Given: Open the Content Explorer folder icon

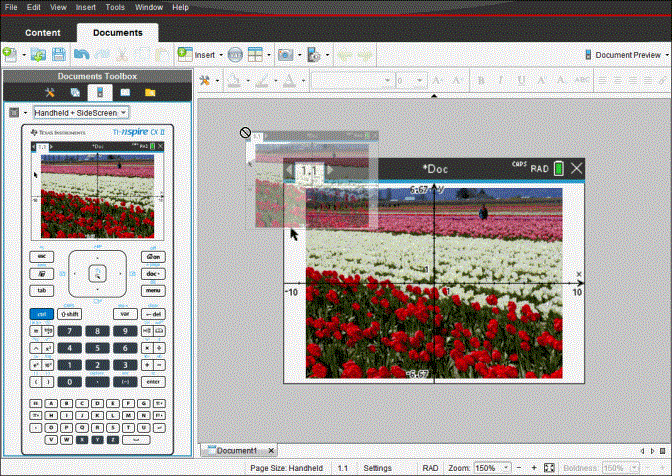Looking at the screenshot, I should pos(150,92).
